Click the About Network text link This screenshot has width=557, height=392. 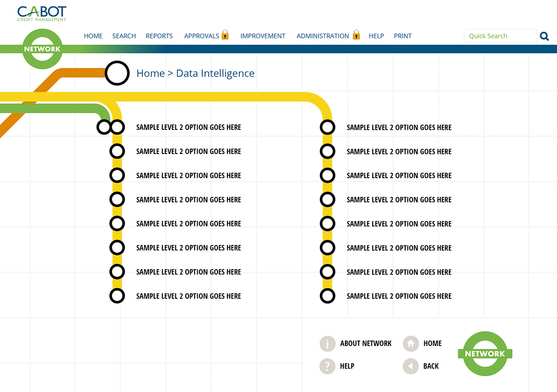(366, 344)
